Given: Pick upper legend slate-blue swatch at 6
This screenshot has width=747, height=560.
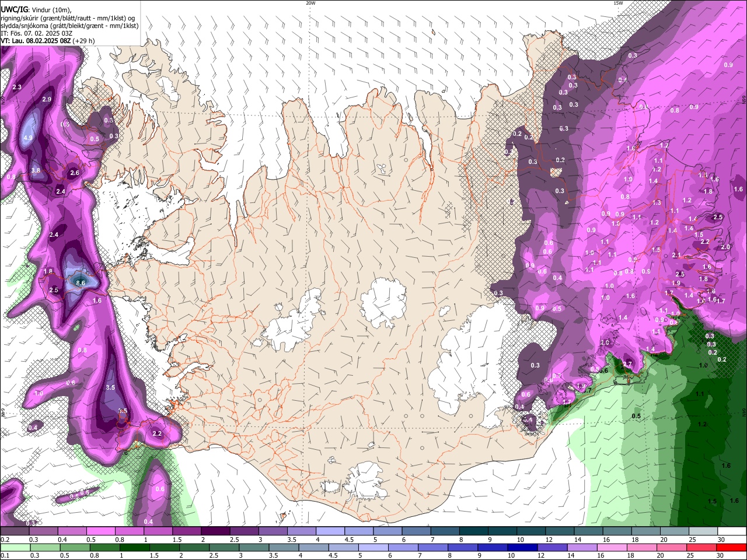Looking at the screenshot, I should 416,531.
